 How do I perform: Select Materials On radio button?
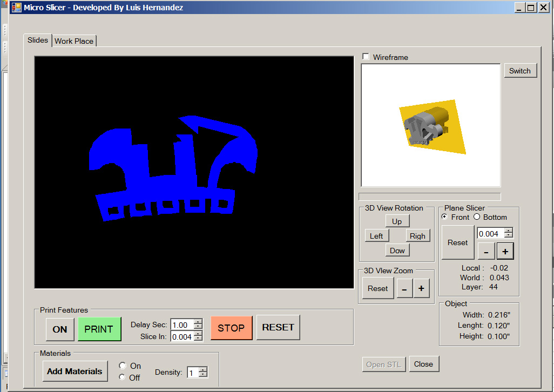pyautogui.click(x=123, y=366)
